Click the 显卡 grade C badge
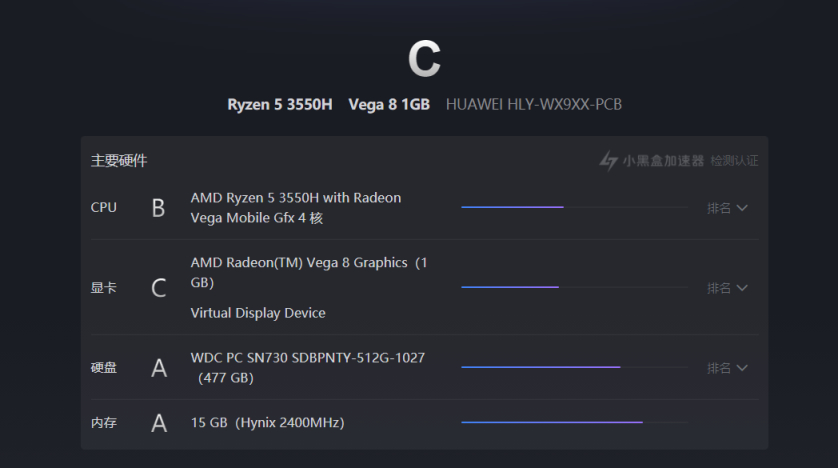Image resolution: width=838 pixels, height=468 pixels. [x=158, y=288]
